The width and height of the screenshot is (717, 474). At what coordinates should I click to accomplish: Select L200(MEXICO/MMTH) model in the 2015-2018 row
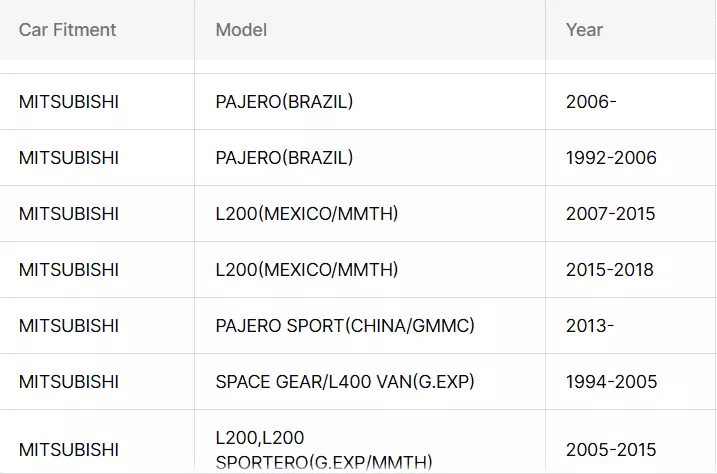[307, 270]
